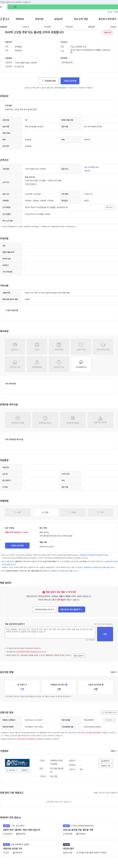Click the top 고용24 입사지원 button

coord(70,81)
